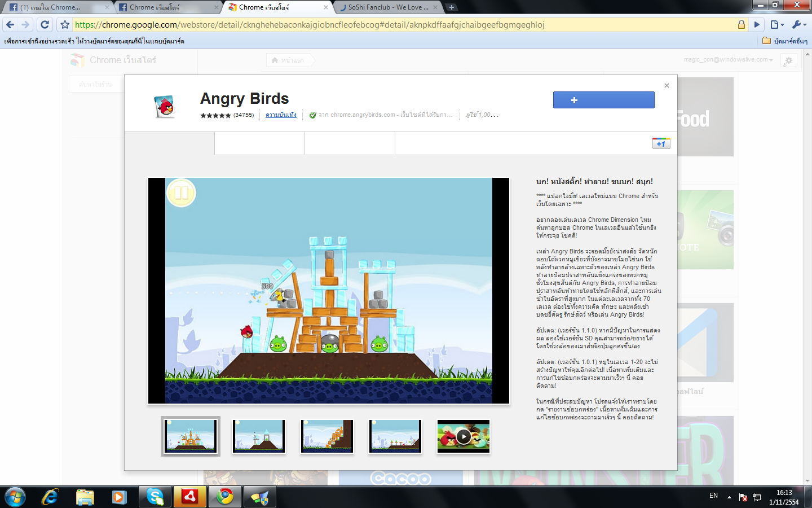The width and height of the screenshot is (812, 508).
Task: Click the Google +1 button
Action: (x=661, y=143)
